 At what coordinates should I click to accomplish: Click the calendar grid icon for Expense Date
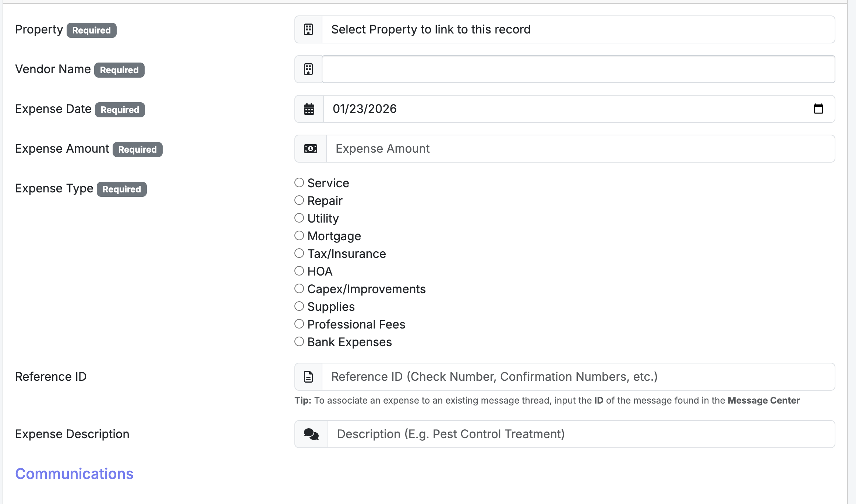(x=309, y=109)
